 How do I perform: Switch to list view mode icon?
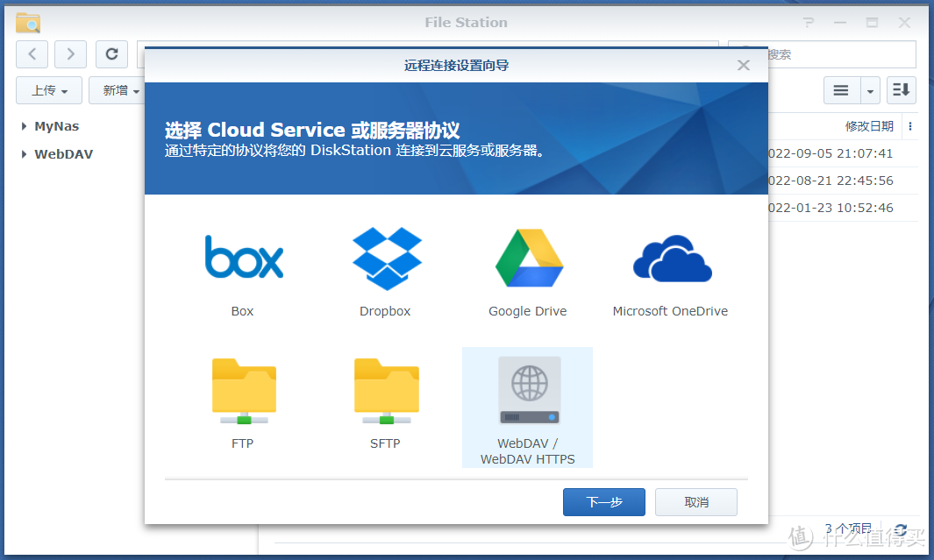pos(841,90)
